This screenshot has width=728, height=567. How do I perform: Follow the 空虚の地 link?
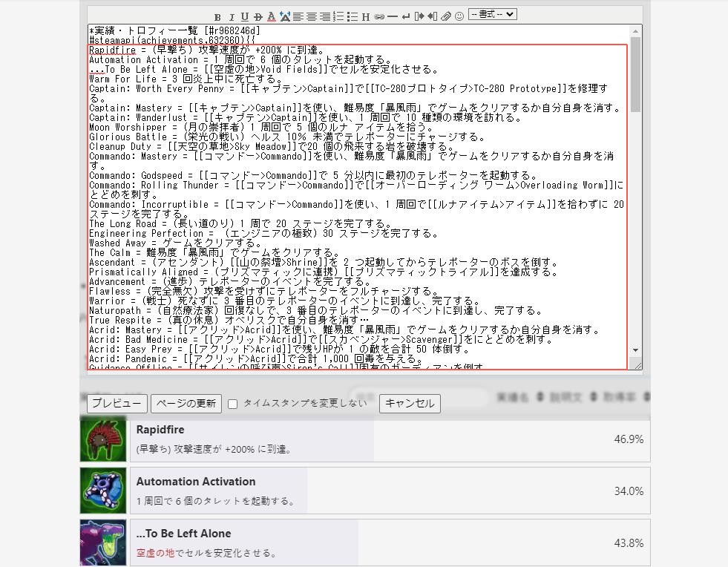[155, 553]
